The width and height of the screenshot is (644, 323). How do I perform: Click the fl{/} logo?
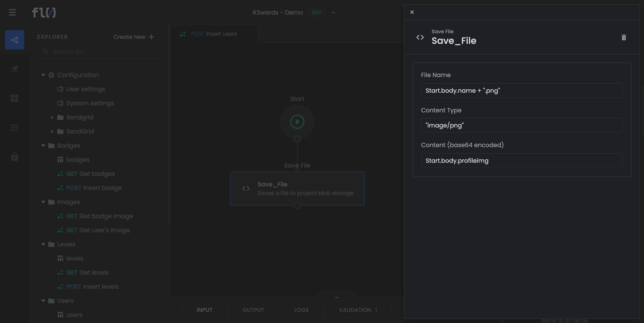(x=44, y=13)
